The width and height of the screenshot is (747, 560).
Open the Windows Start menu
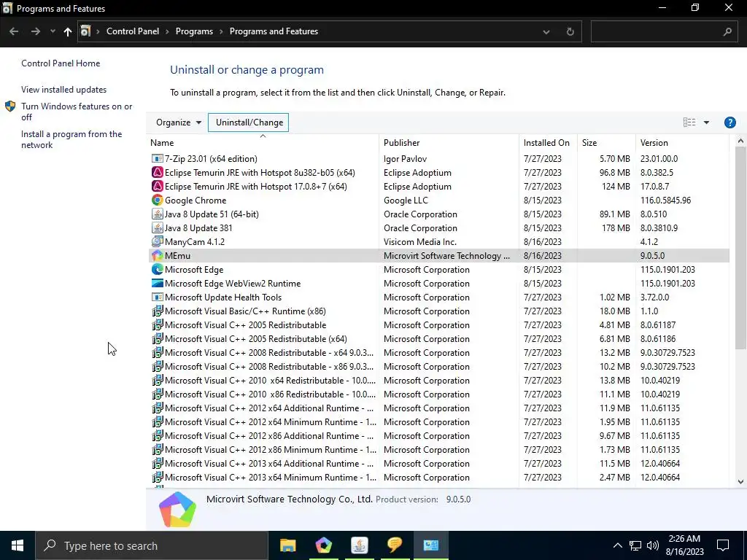[18, 545]
